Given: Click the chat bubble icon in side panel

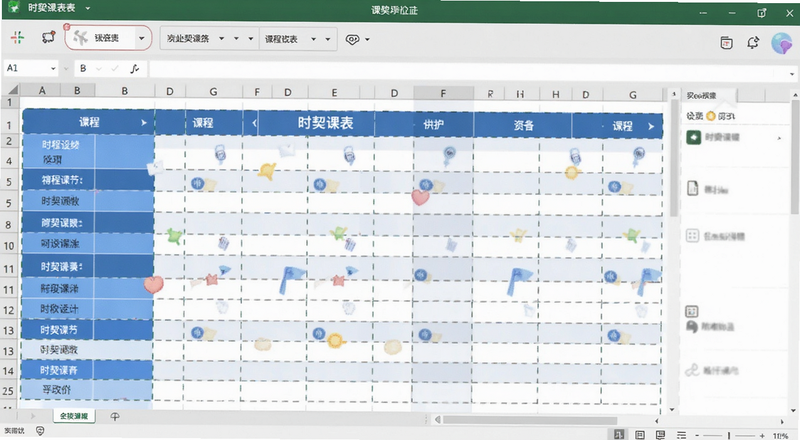Looking at the screenshot, I should click(692, 327).
